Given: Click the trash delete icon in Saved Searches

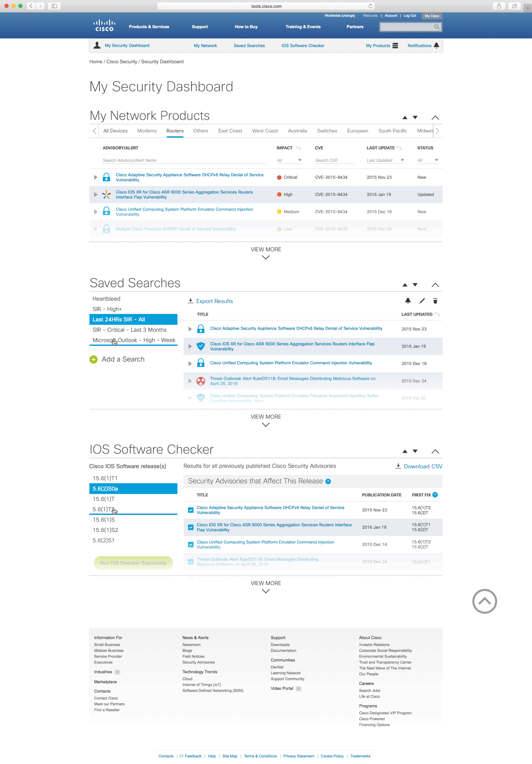Looking at the screenshot, I should click(435, 301).
